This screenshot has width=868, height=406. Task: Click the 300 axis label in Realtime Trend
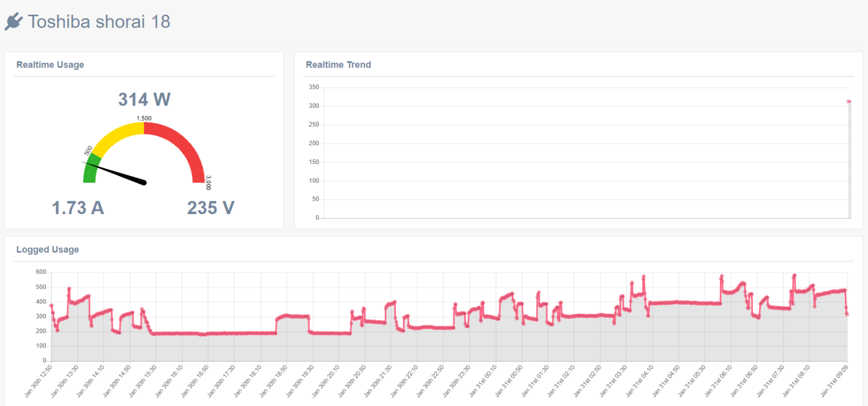point(314,106)
